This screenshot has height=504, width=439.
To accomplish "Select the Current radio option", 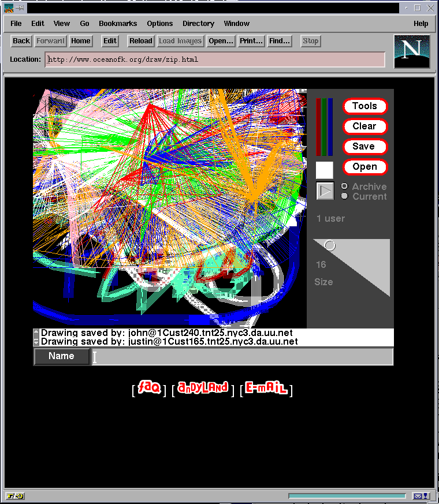I will tap(345, 196).
